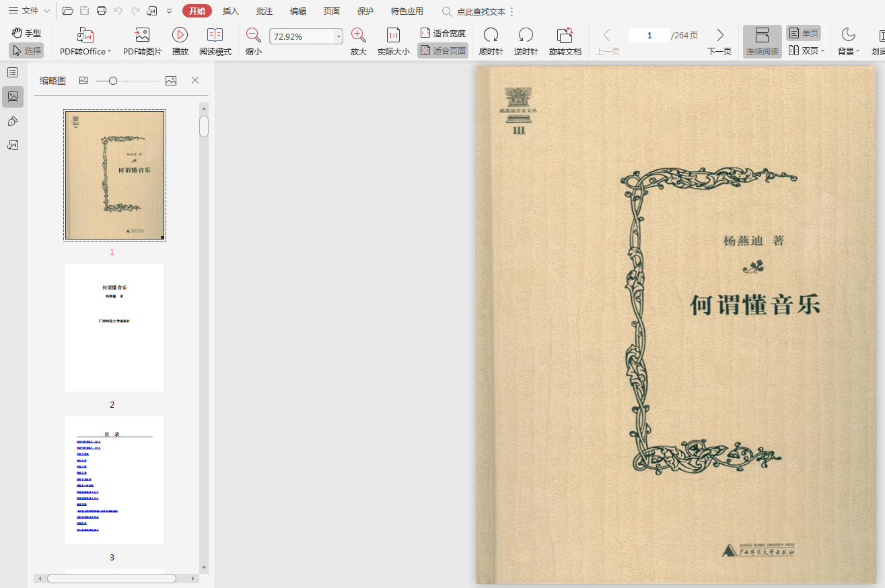
Task: Enable 单页 single page view
Action: click(804, 33)
